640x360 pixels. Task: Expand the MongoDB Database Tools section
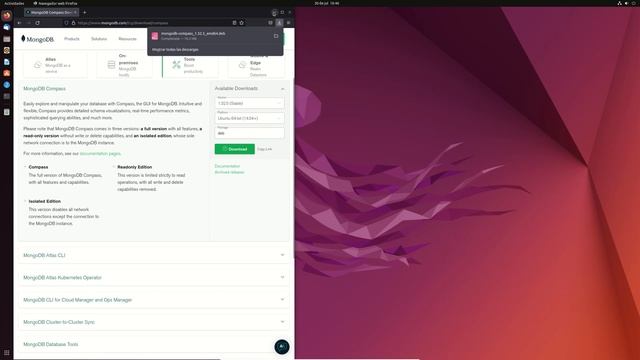tap(153, 344)
